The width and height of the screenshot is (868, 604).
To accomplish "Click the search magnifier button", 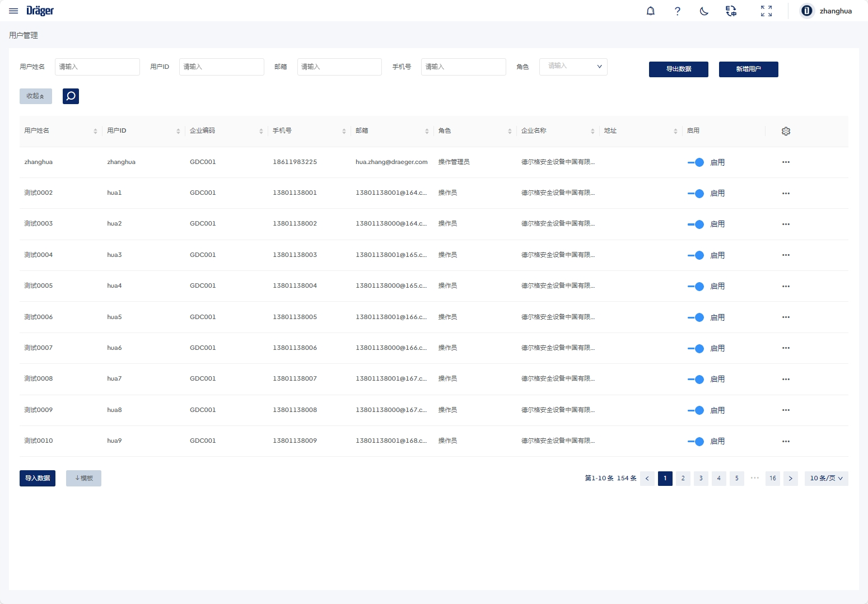I will pyautogui.click(x=71, y=96).
